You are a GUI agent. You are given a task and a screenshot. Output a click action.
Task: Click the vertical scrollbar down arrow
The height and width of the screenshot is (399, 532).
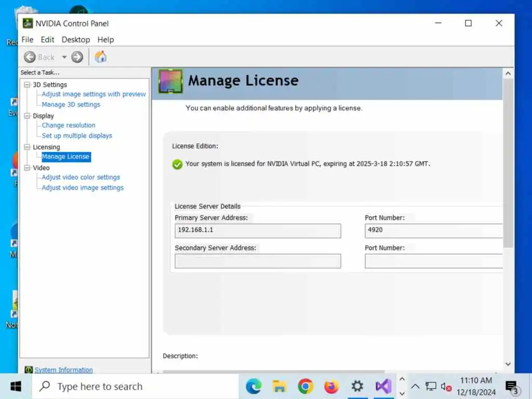(508, 364)
